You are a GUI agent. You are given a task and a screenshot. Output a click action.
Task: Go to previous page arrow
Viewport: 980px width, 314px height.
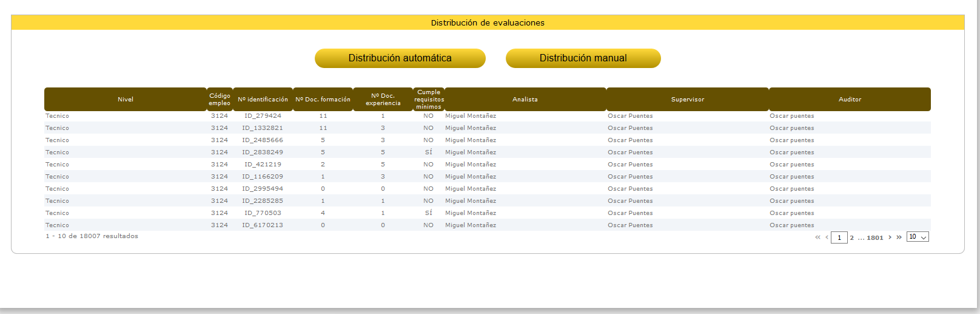pos(827,237)
